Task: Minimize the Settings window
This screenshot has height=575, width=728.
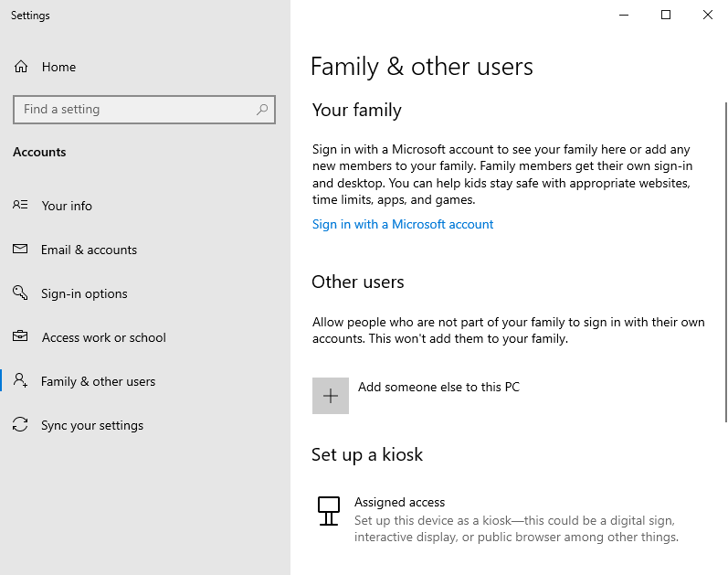Action: coord(624,15)
